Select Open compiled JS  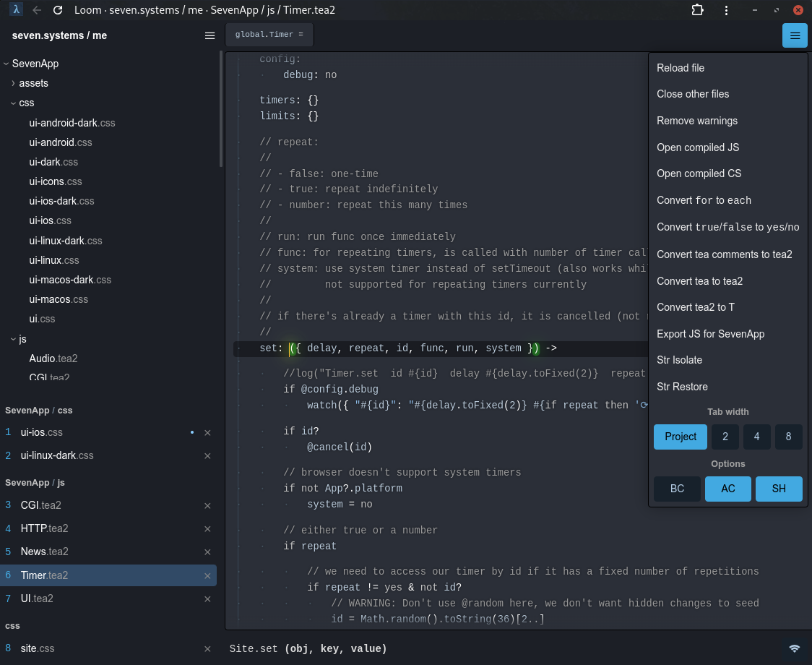(727, 147)
